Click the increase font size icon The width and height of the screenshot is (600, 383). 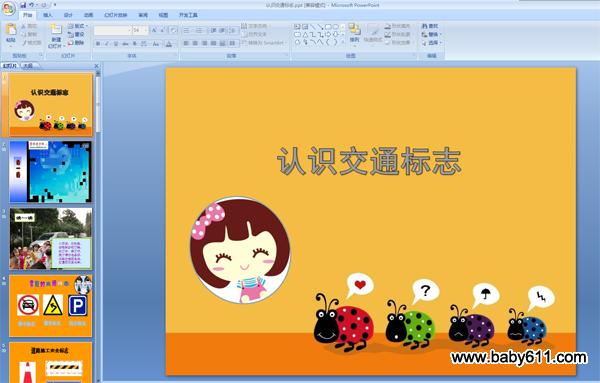(x=154, y=30)
